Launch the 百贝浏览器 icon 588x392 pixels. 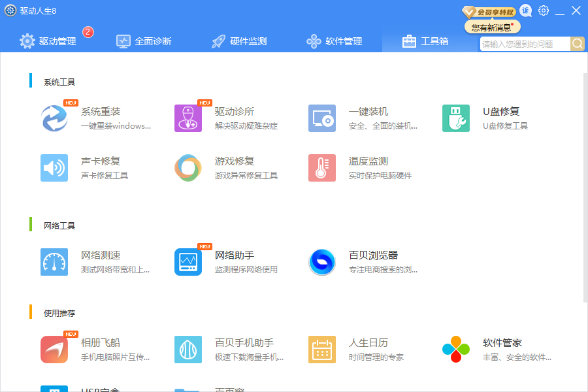click(x=322, y=262)
